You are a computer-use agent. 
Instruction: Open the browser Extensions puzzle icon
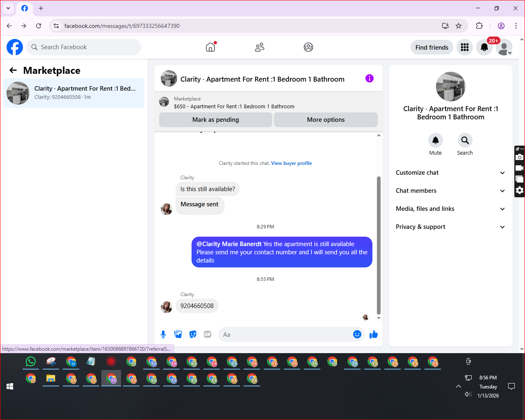(x=479, y=26)
